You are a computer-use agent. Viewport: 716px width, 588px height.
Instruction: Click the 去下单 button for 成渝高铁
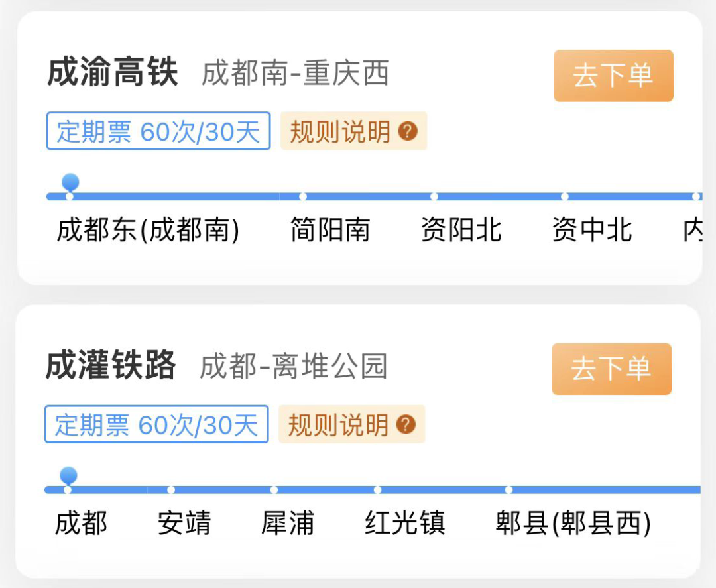[x=613, y=76]
